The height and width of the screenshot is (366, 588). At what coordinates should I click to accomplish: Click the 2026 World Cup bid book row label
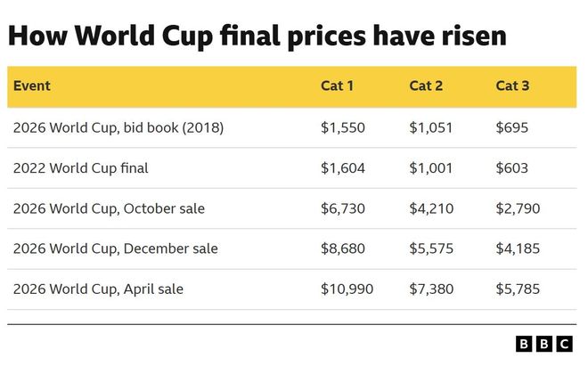(118, 127)
